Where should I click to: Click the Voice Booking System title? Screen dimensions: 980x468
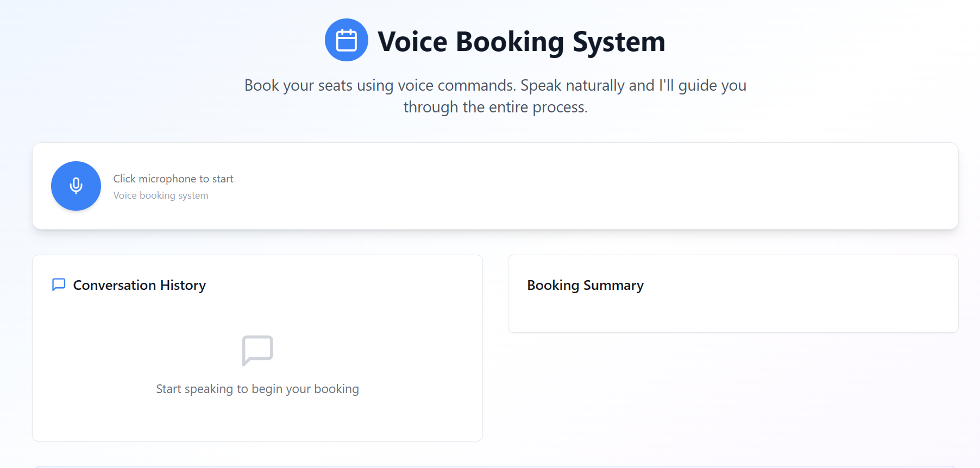522,41
